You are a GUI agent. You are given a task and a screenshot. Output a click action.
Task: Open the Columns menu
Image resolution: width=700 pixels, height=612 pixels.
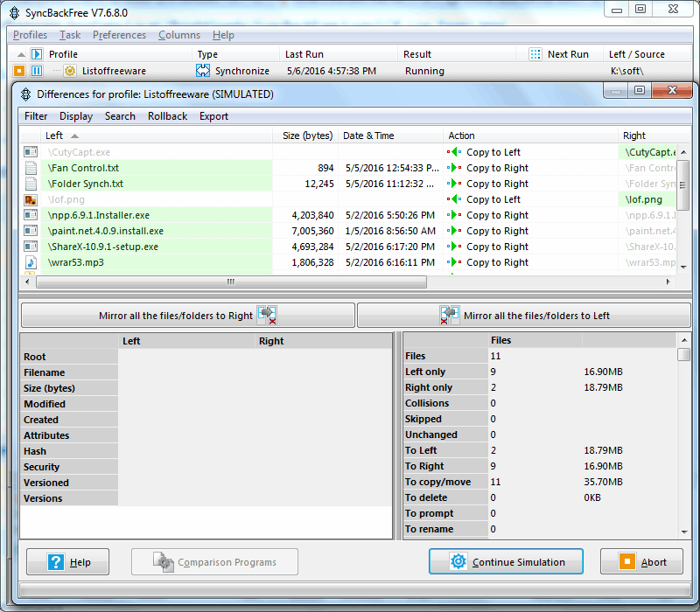tap(179, 35)
